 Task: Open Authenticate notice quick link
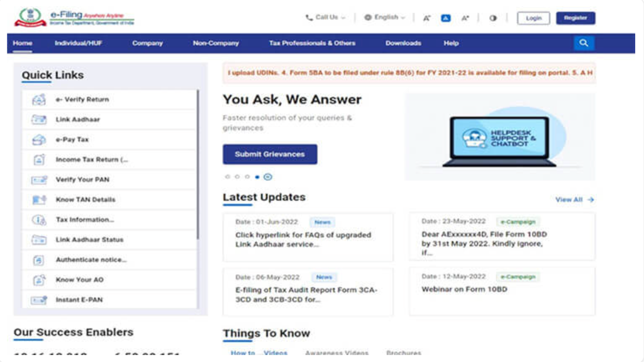click(109, 260)
